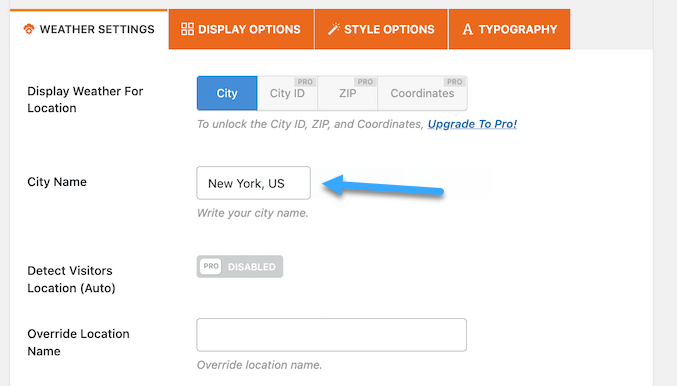Choose the Coordinates location option
The image size is (677, 386).
coord(422,93)
